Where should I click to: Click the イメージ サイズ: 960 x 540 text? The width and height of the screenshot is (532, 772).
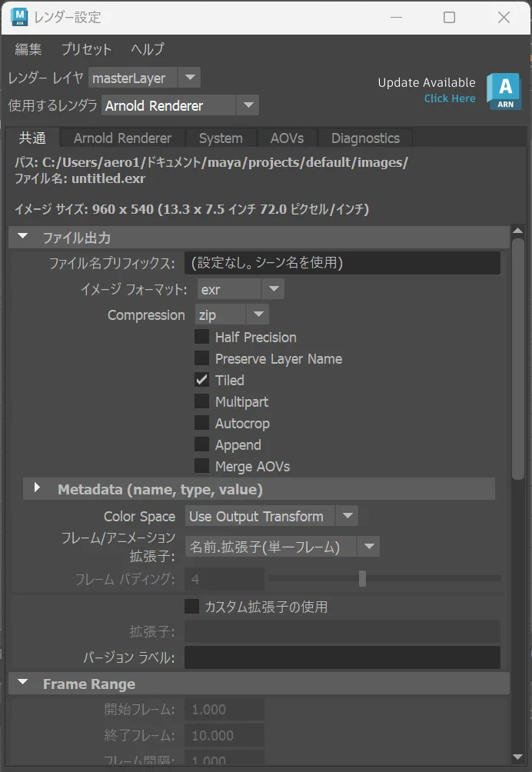pyautogui.click(x=192, y=209)
